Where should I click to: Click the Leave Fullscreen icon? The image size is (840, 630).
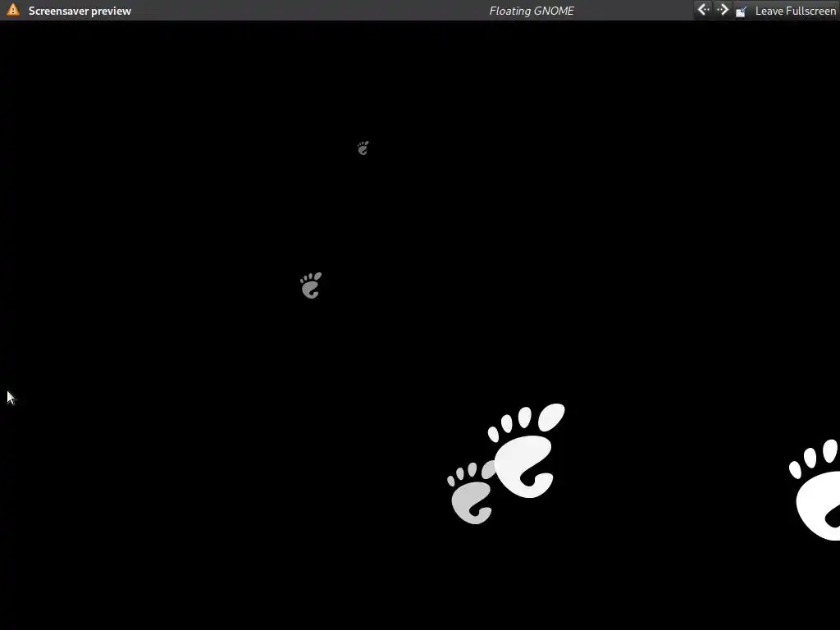tap(742, 11)
